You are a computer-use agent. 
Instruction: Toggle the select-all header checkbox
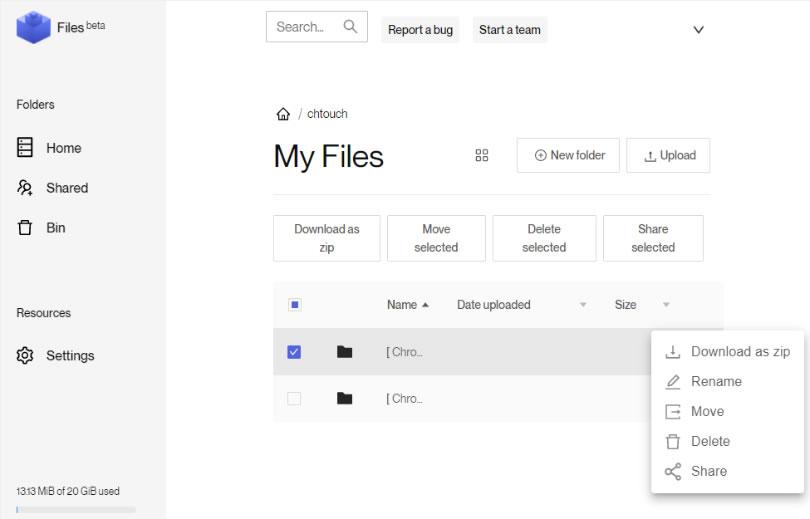coord(294,305)
